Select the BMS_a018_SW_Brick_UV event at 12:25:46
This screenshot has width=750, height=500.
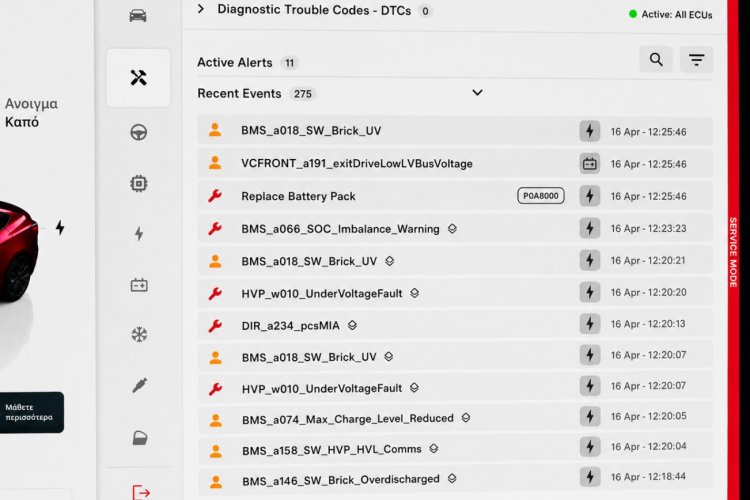[x=455, y=131]
